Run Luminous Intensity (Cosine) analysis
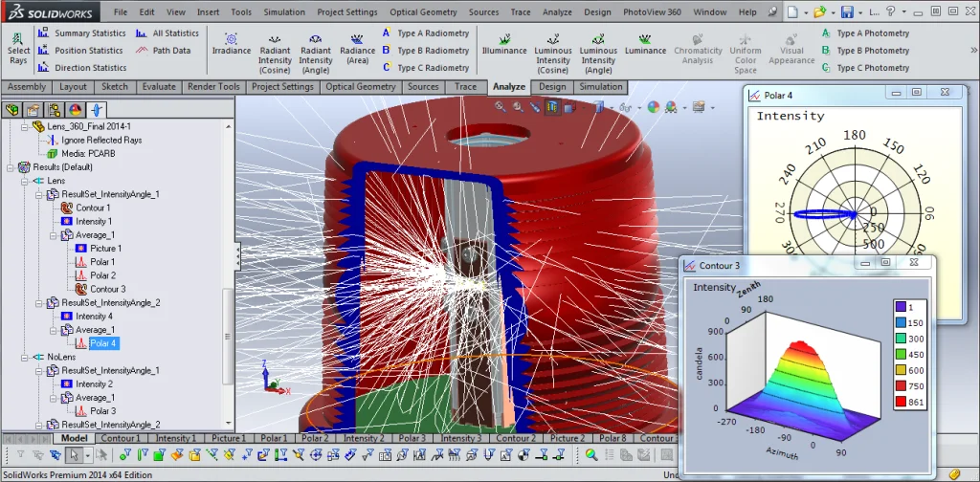 pos(552,53)
